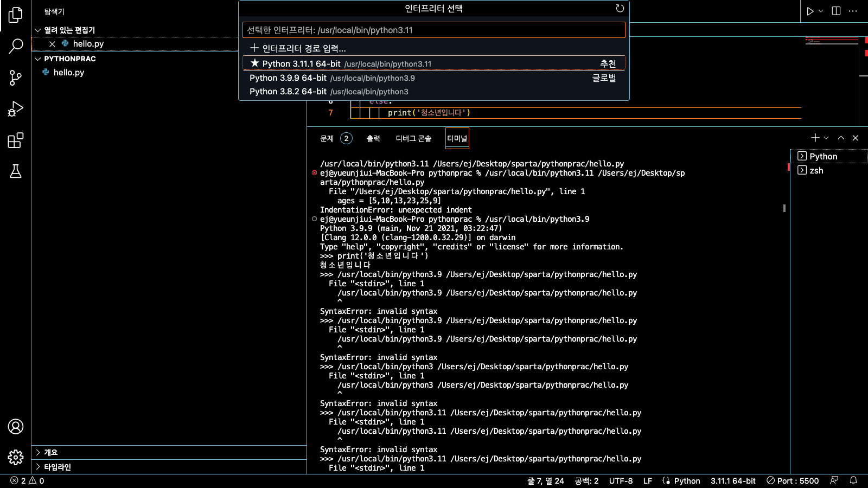Close hello.py in open editors

[x=52, y=44]
